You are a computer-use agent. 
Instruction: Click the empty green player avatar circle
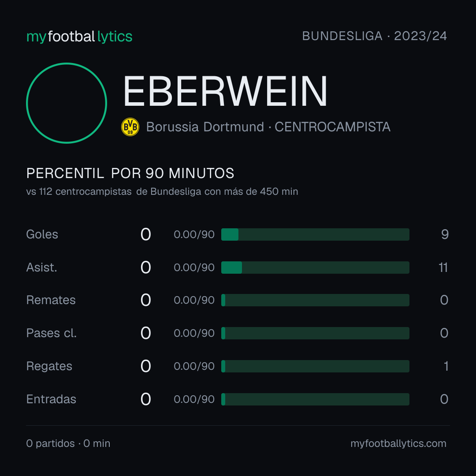(67, 103)
